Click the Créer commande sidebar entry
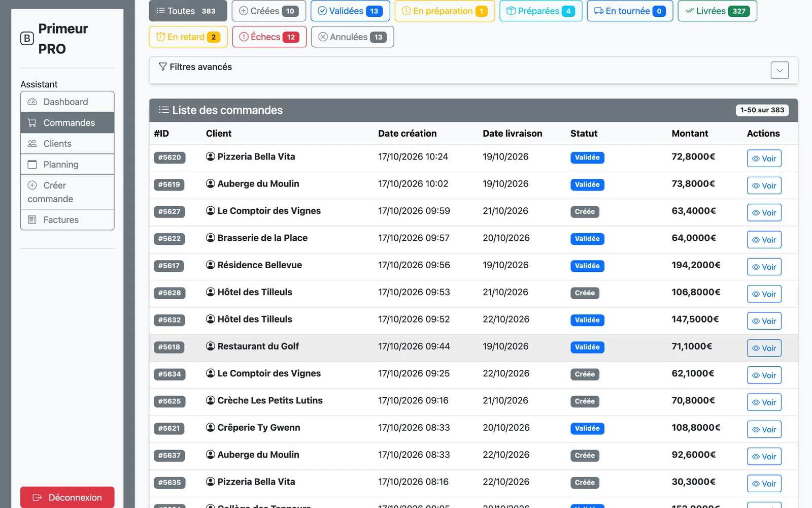Image resolution: width=812 pixels, height=508 pixels. tap(67, 192)
